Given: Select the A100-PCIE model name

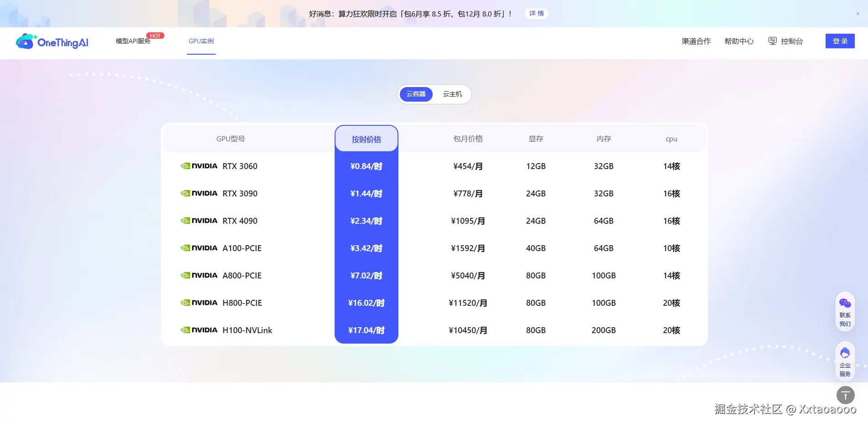Looking at the screenshot, I should (x=242, y=248).
